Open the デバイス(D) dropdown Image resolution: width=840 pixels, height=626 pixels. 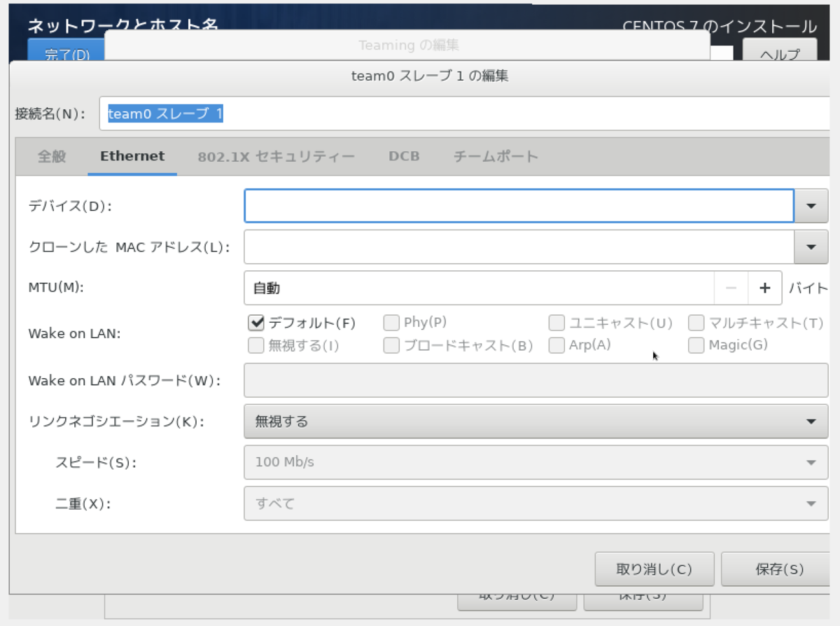811,205
